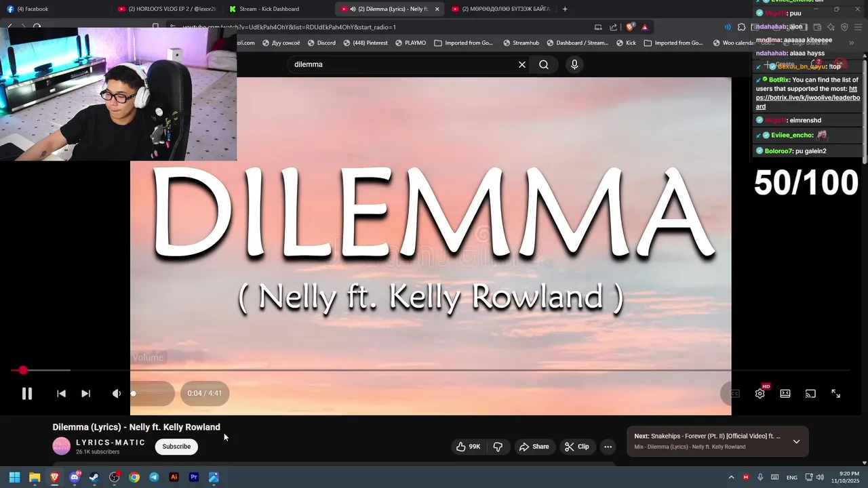The width and height of the screenshot is (868, 488).
Task: Open a new browser tab
Action: (565, 9)
